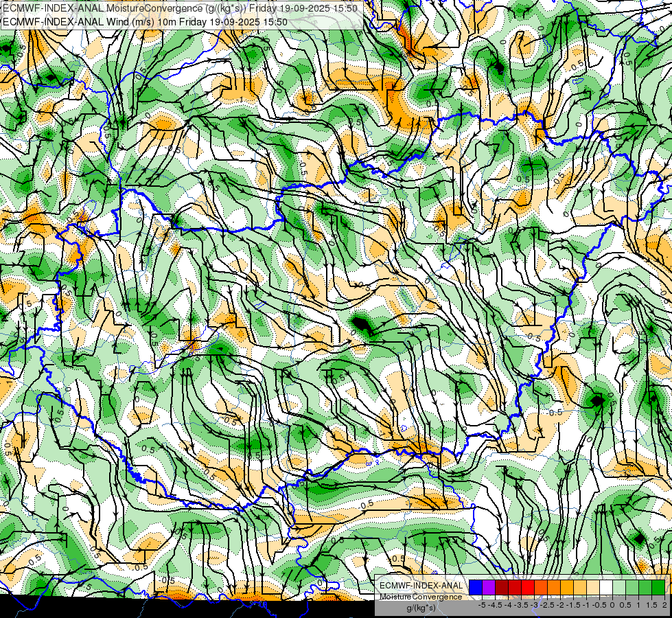Pick the orange-red swatch between -3 and -2.5

541,587
